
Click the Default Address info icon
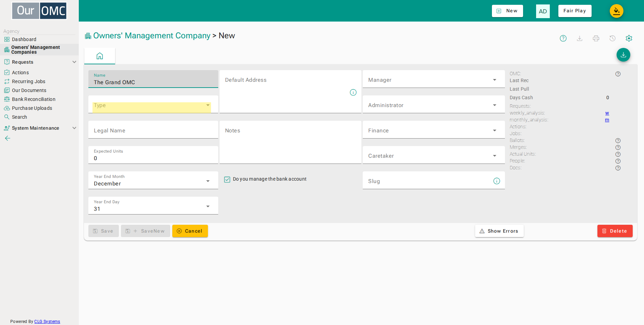[353, 92]
